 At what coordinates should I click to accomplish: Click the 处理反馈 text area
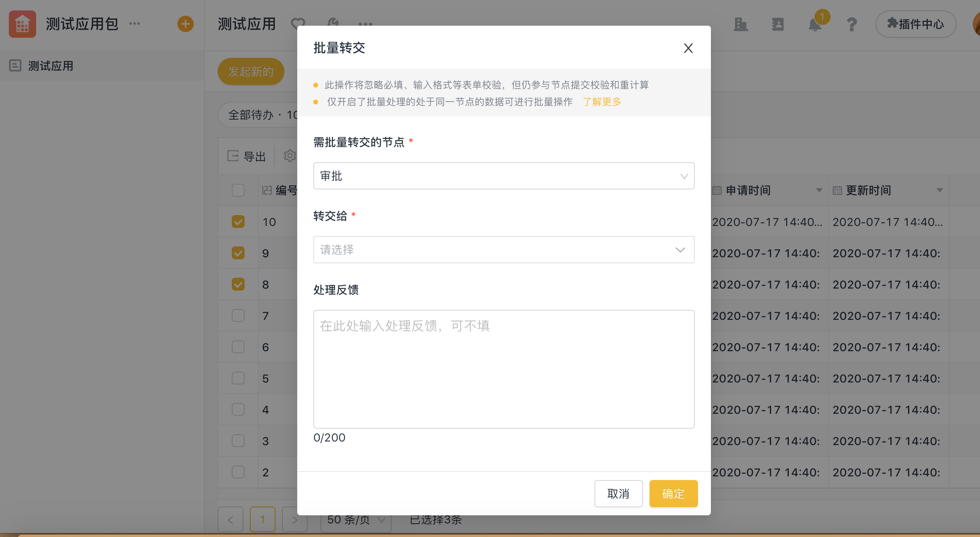[x=504, y=369]
